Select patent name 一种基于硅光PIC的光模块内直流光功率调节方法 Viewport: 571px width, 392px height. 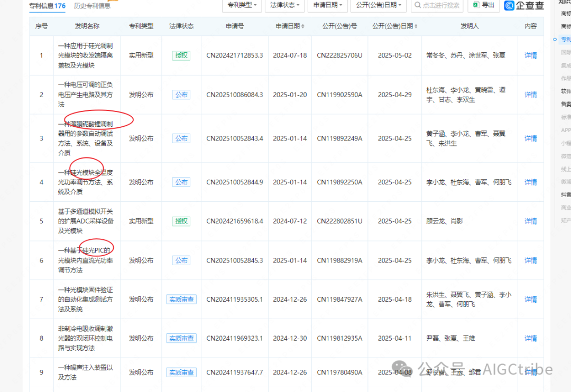point(86,260)
